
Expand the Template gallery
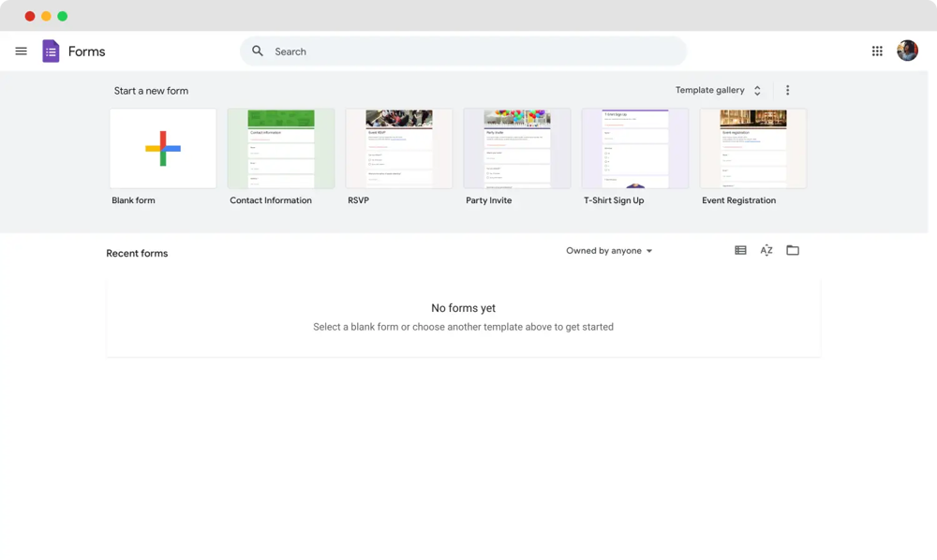tap(718, 91)
